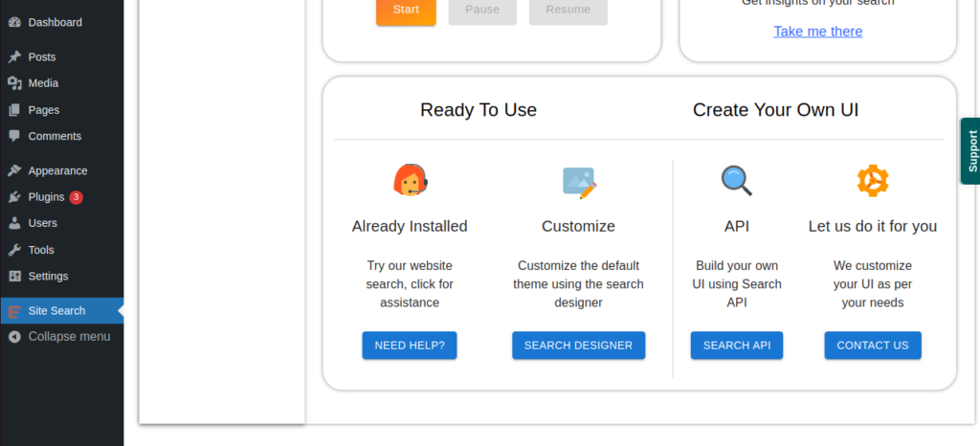Launch the SEARCH DESIGNER button
This screenshot has width=980, height=446.
578,346
